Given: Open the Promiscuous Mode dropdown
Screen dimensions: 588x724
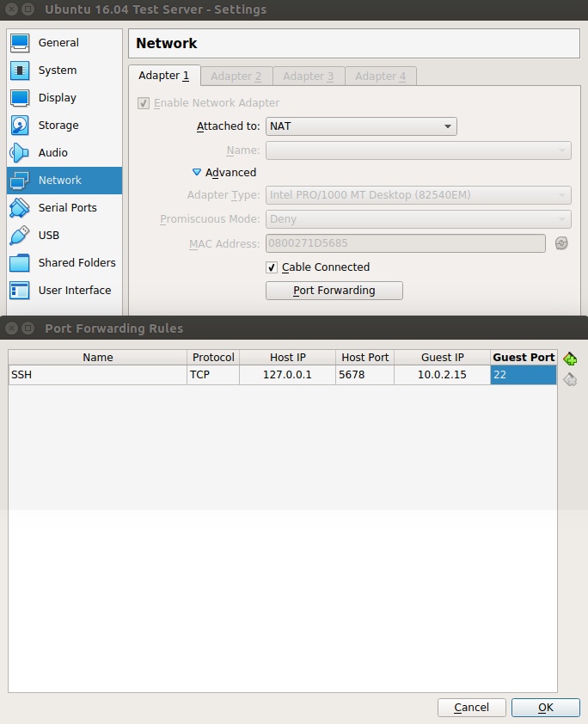Looking at the screenshot, I should pos(418,219).
